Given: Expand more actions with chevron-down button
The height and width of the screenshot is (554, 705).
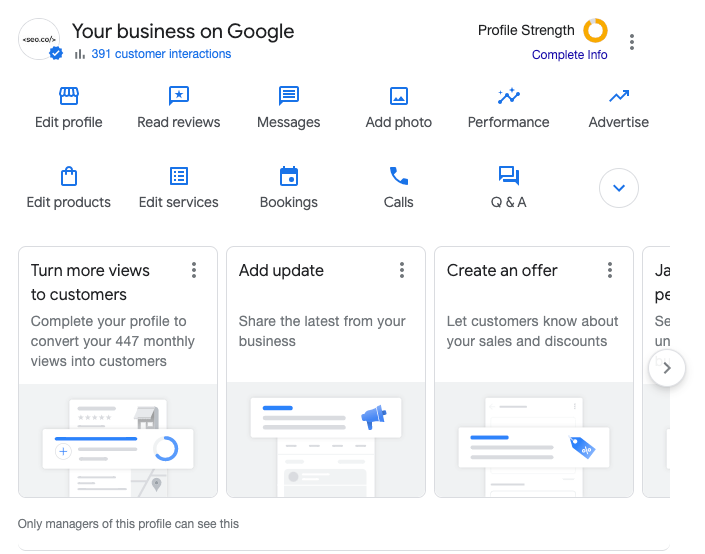Looking at the screenshot, I should pyautogui.click(x=619, y=187).
